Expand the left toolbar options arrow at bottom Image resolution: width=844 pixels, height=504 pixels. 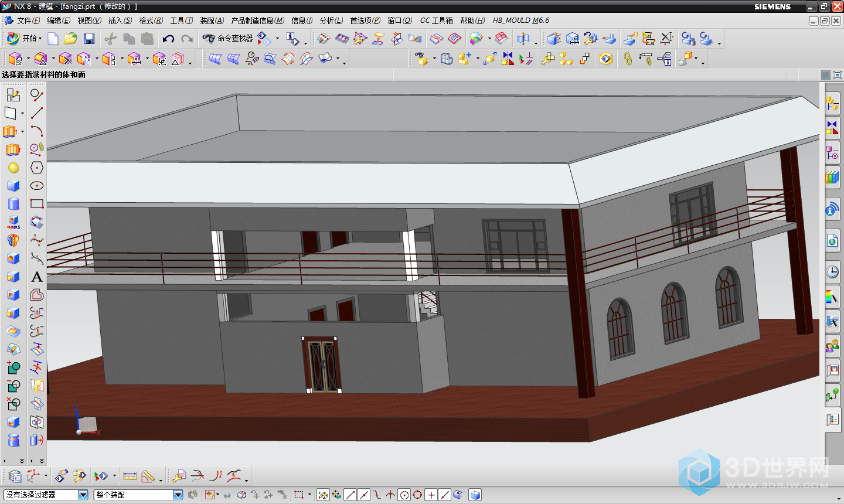(22, 461)
